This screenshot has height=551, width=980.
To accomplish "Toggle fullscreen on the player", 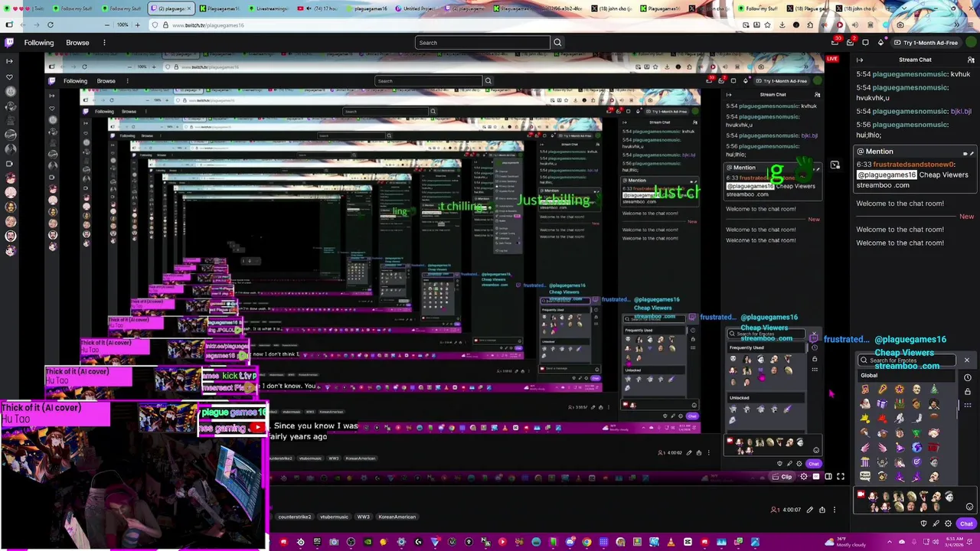I will [x=841, y=477].
